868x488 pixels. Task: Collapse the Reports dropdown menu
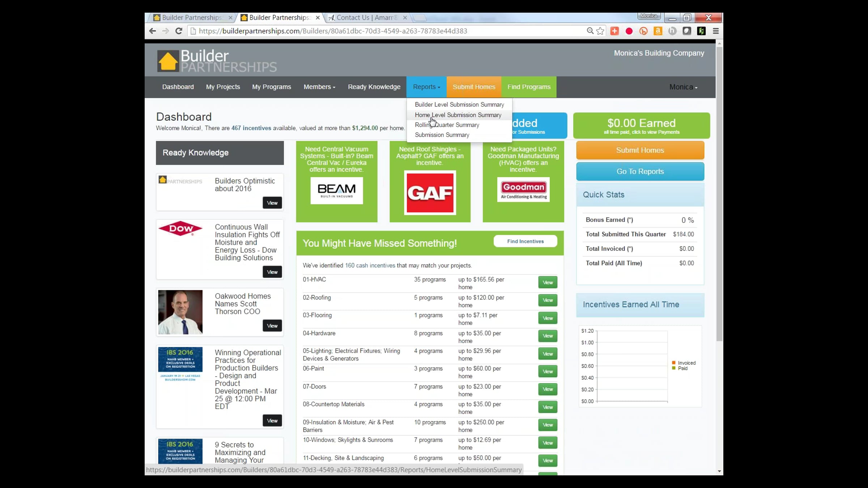(426, 87)
